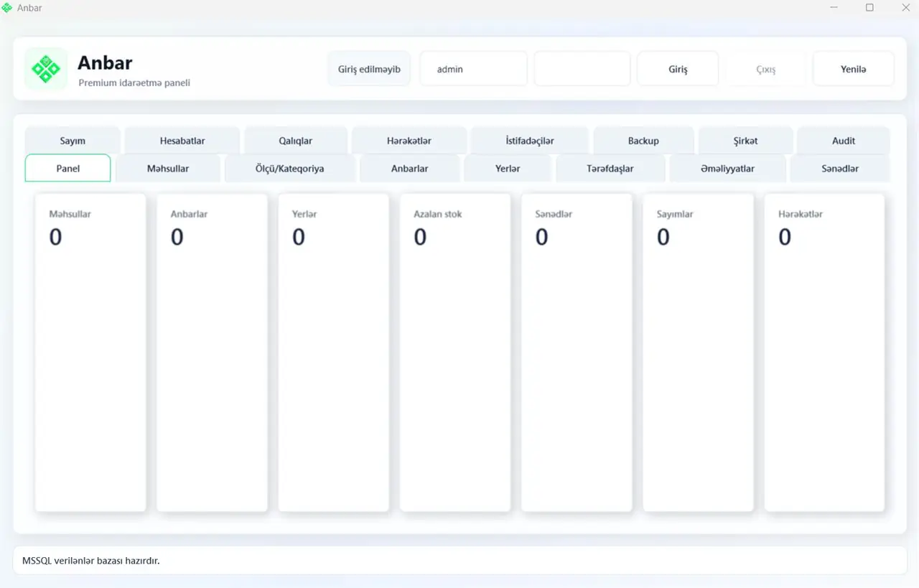
Task: Maximize the Anbar window
Action: pos(869,7)
